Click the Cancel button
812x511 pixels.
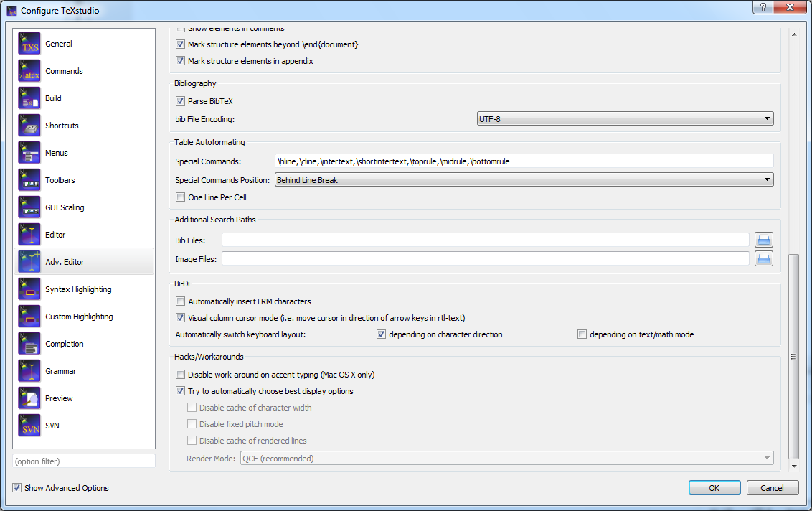click(772, 488)
